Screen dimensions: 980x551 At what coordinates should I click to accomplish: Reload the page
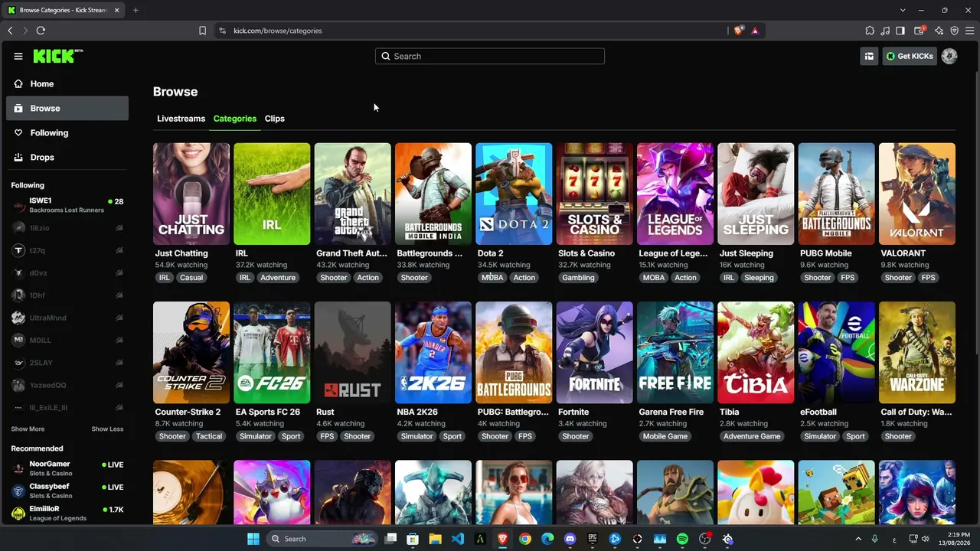pos(41,31)
